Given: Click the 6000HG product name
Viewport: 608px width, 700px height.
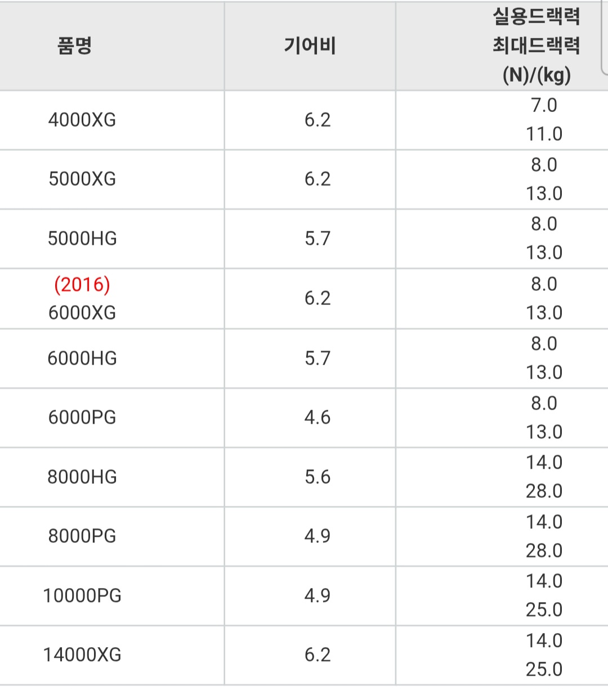Looking at the screenshot, I should [82, 358].
